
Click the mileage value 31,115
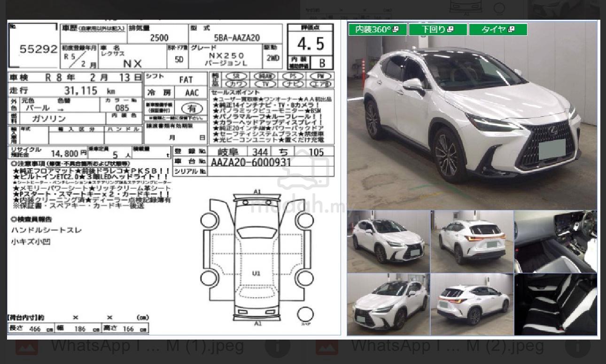(x=81, y=91)
